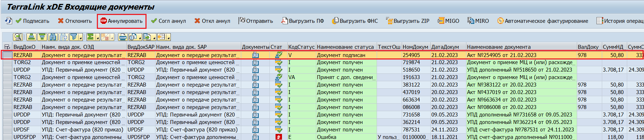
Task: Select row selector for document 719874
Action: [x=7, y=62]
